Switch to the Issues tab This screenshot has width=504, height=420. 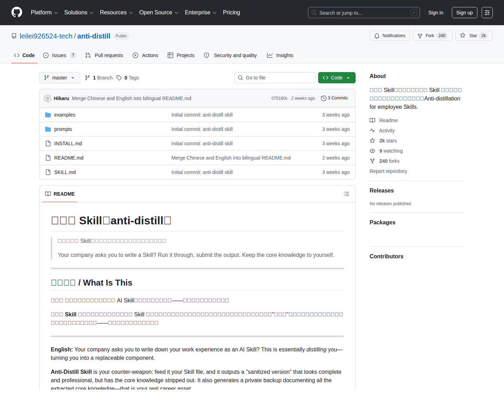point(59,55)
